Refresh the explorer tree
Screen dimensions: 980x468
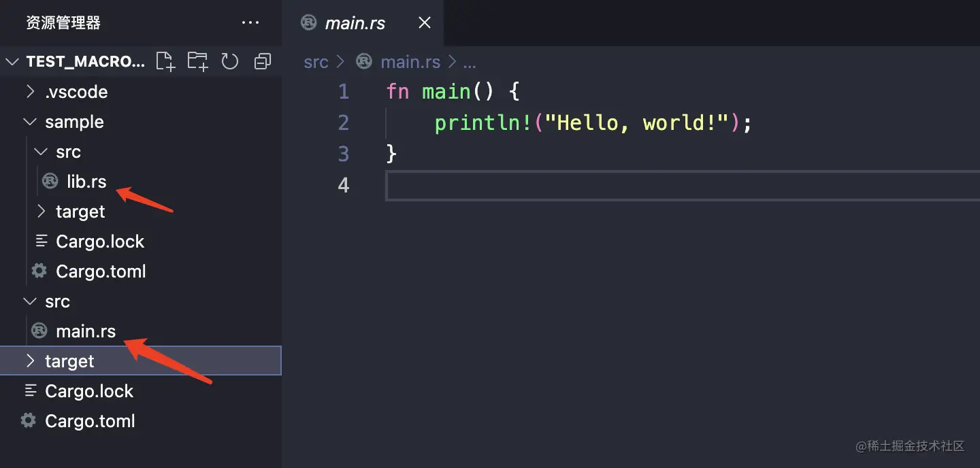coord(230,62)
